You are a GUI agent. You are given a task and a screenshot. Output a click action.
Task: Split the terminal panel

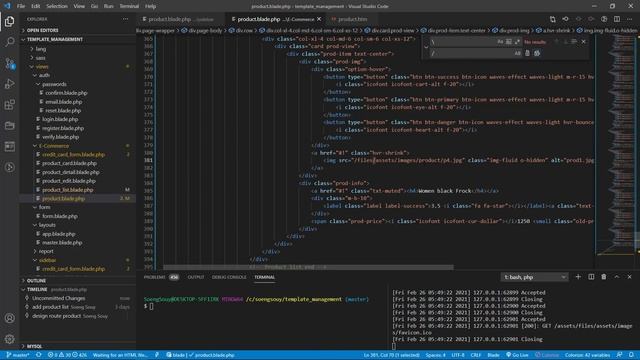[x=591, y=277]
